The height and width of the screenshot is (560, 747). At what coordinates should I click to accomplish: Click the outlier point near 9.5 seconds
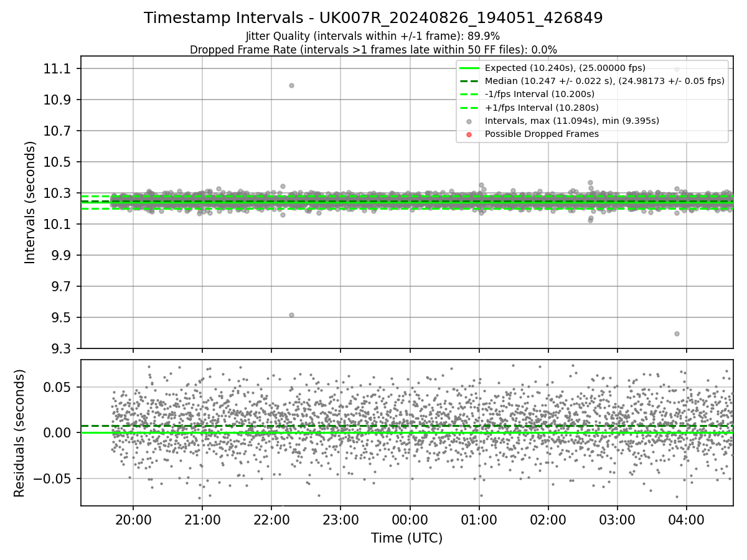click(x=291, y=315)
